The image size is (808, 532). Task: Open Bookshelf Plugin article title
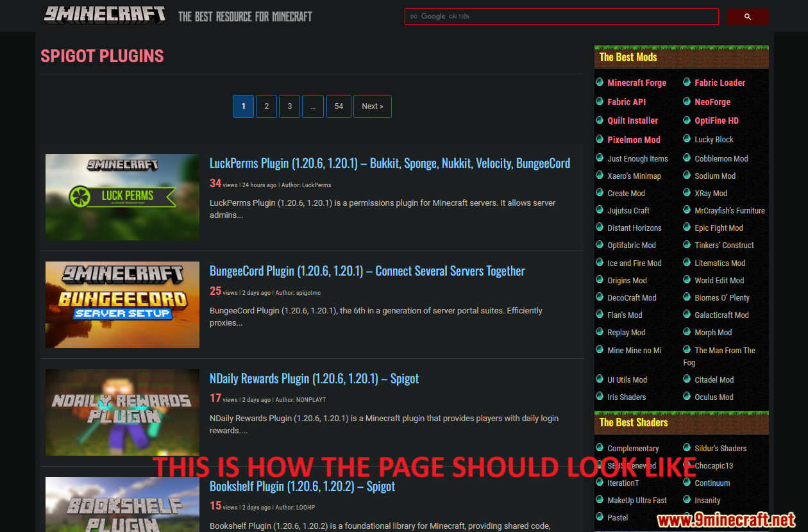pos(302,486)
